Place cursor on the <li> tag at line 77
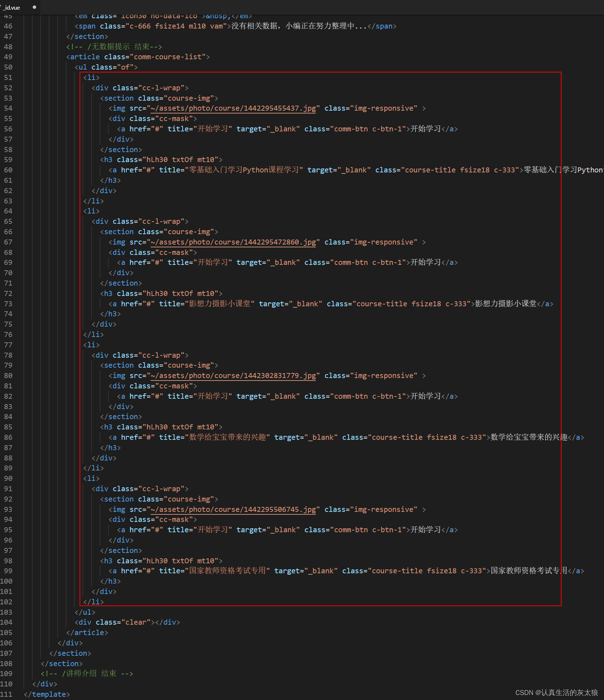The height and width of the screenshot is (700, 604). [x=91, y=345]
